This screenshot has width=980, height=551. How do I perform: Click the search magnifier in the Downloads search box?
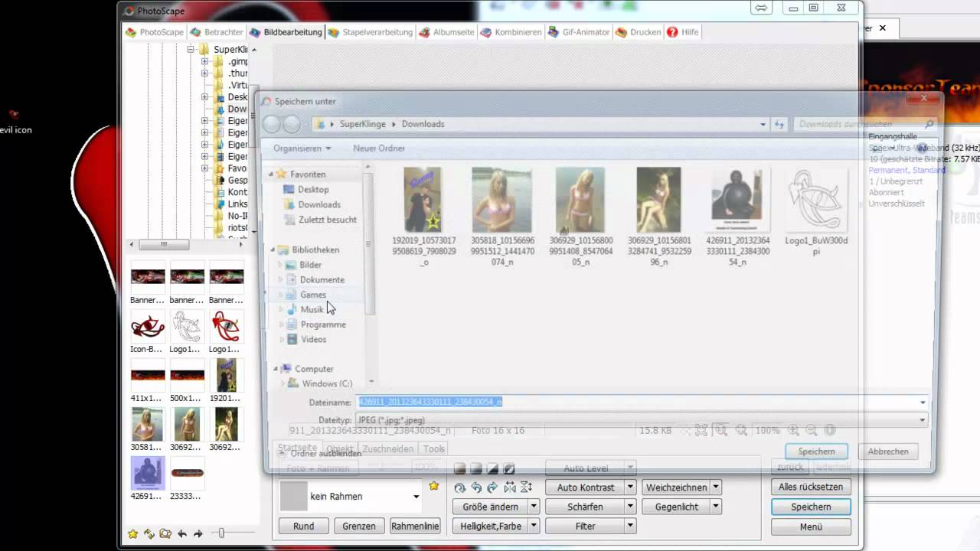point(928,123)
